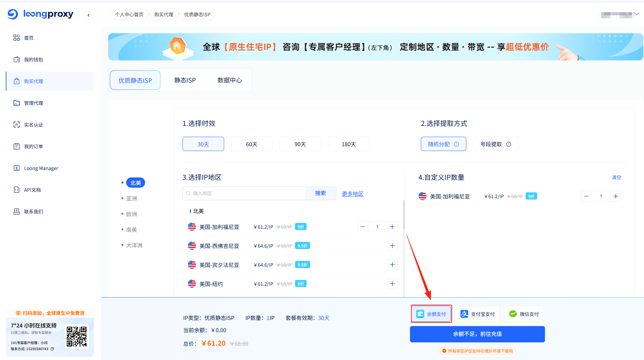644x360 pixels.
Task: Expand the user account dropdown arrow
Action: tap(637, 14)
